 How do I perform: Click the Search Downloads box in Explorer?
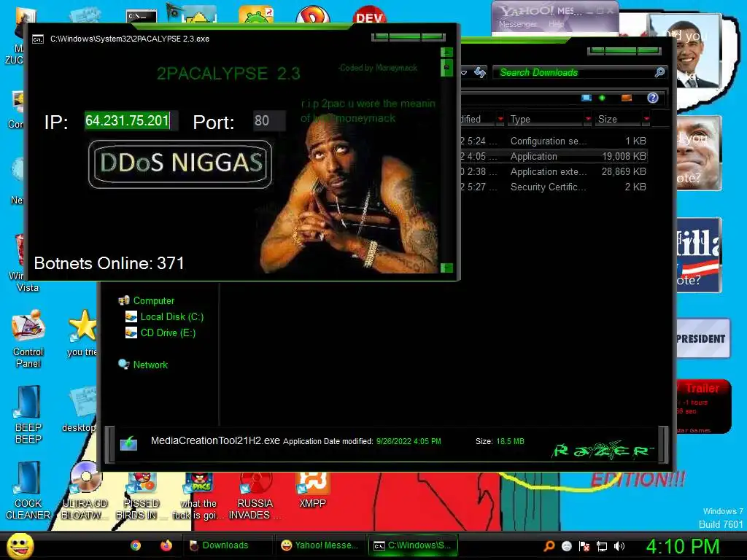[579, 72]
